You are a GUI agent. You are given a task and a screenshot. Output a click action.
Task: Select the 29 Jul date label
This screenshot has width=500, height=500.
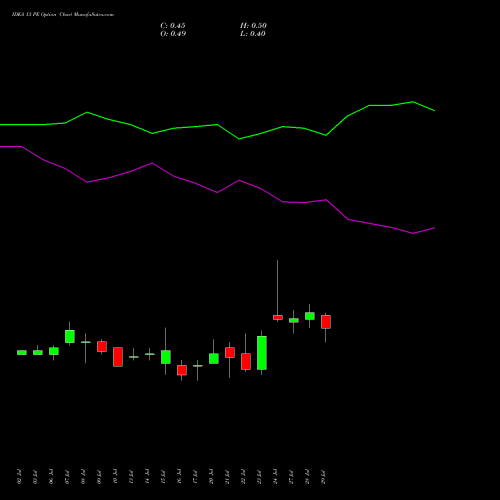coord(323,477)
